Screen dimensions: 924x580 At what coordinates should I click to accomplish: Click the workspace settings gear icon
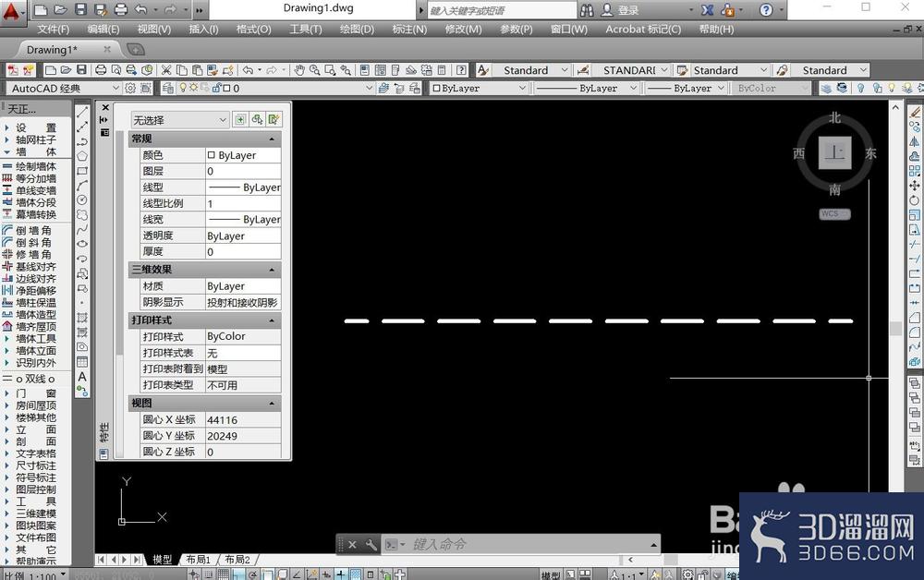pyautogui.click(x=130, y=88)
